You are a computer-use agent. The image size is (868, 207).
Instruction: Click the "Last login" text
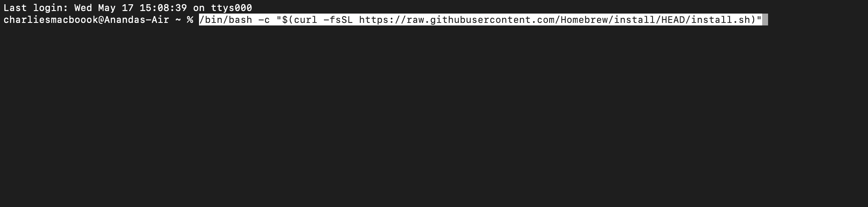[36, 8]
